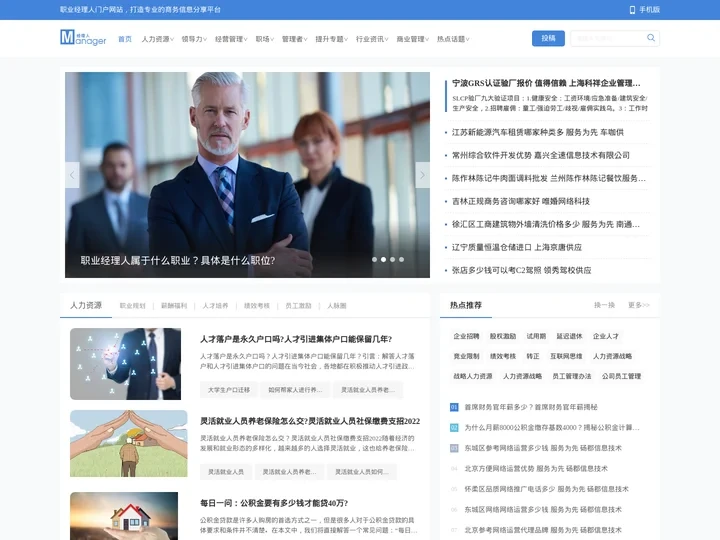Open article 陈作林陈记牛肉面调料批发

(x=549, y=178)
